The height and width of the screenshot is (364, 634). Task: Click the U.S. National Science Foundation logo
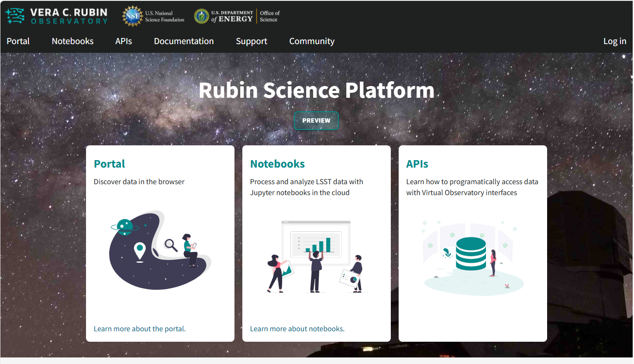tap(152, 16)
